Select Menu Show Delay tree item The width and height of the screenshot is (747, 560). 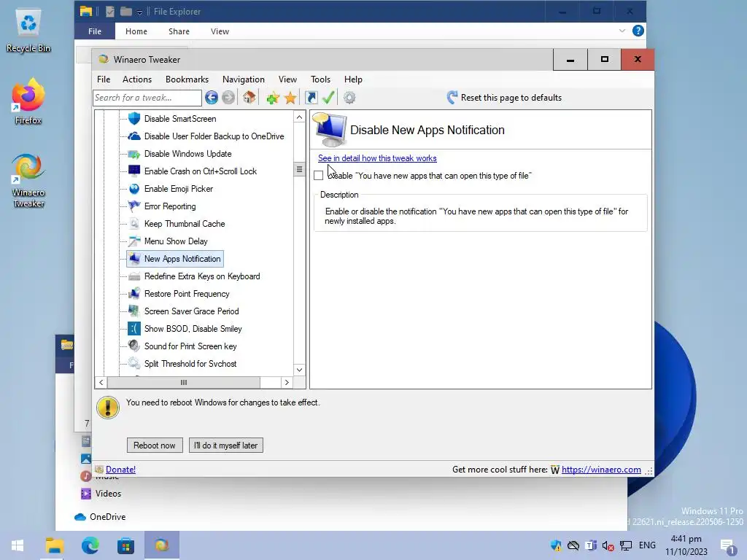point(176,241)
